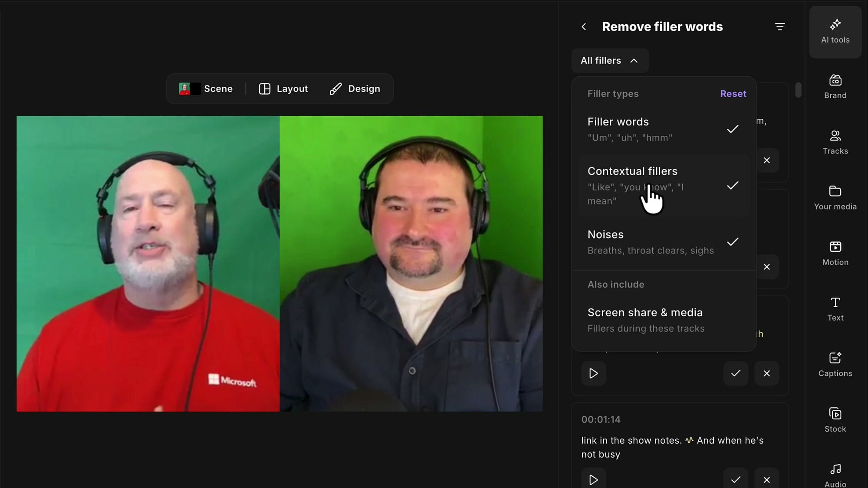Enable Screen share & media fillers
868x488 pixels.
click(664, 320)
